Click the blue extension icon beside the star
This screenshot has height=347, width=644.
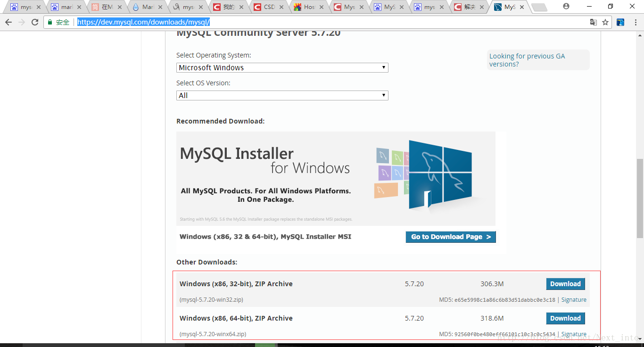[x=620, y=22]
